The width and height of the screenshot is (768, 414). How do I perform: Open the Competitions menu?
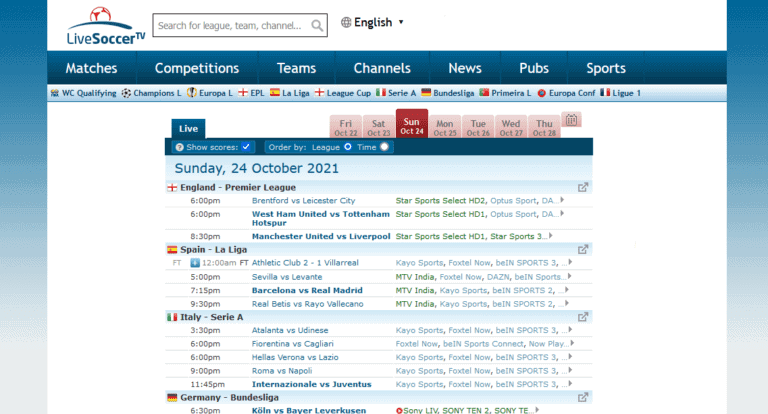click(197, 68)
